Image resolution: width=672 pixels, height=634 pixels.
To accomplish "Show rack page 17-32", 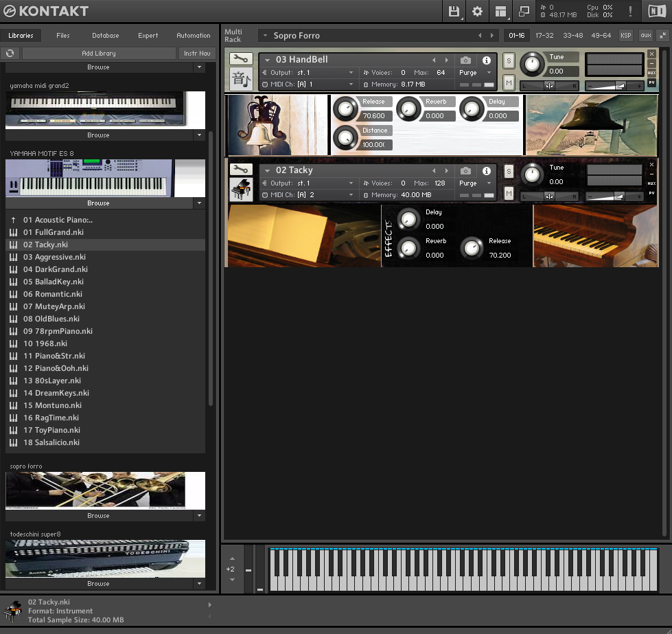I will point(544,36).
